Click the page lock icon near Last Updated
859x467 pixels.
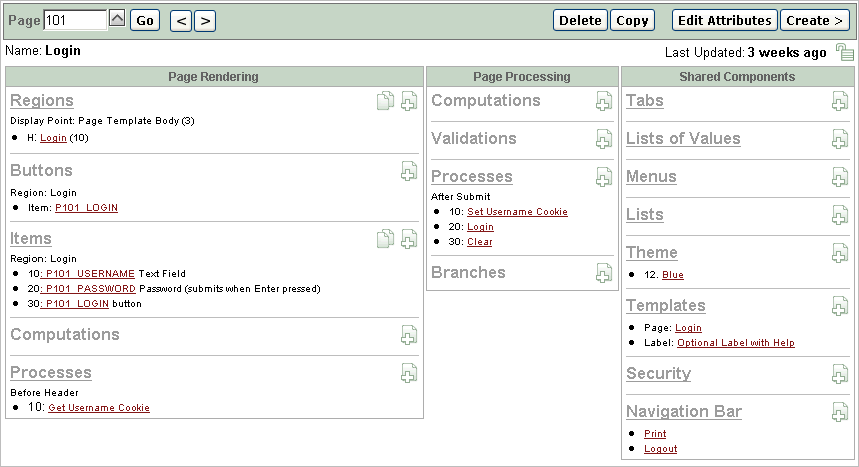(x=845, y=53)
